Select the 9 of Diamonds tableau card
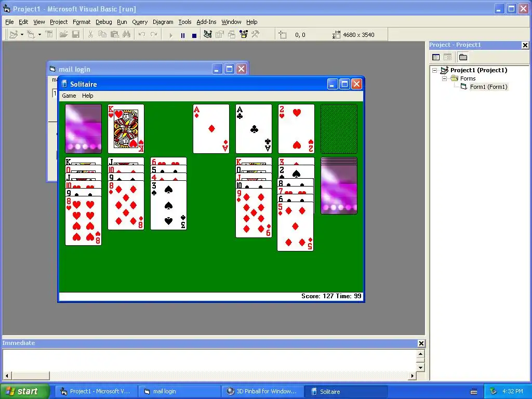The width and height of the screenshot is (532, 399). (254, 213)
